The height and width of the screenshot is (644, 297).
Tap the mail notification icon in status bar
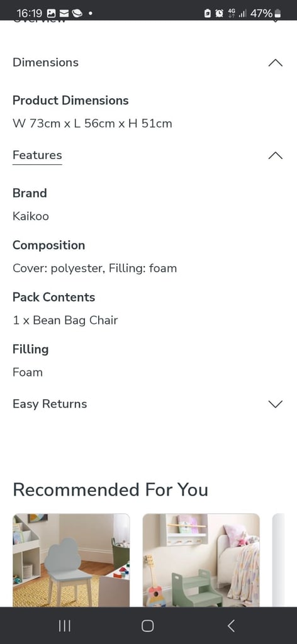(x=64, y=13)
